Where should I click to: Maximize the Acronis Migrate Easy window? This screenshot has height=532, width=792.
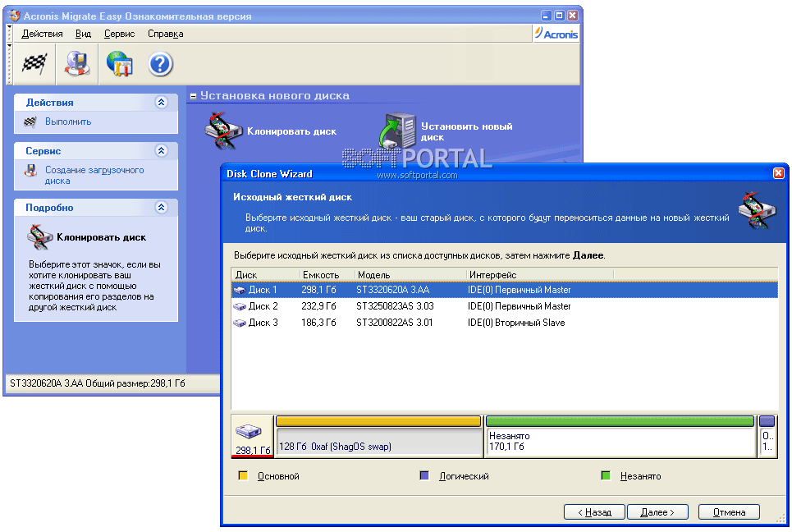click(x=559, y=16)
